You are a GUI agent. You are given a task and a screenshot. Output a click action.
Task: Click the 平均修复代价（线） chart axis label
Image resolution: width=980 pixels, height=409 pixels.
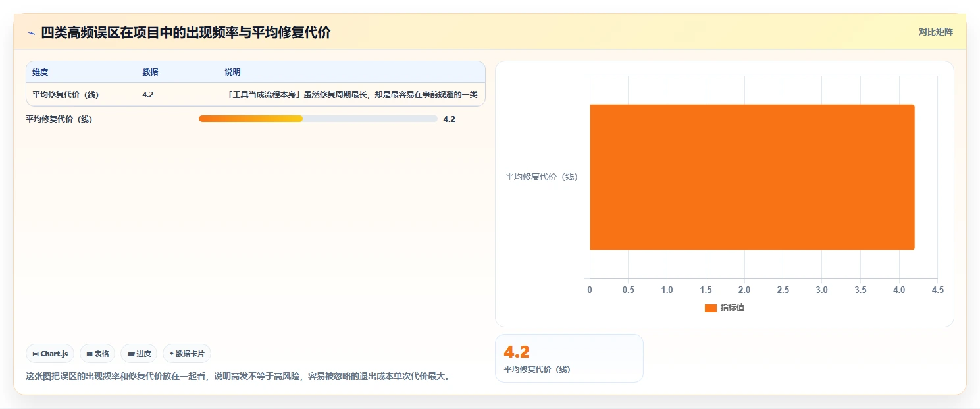pyautogui.click(x=542, y=177)
